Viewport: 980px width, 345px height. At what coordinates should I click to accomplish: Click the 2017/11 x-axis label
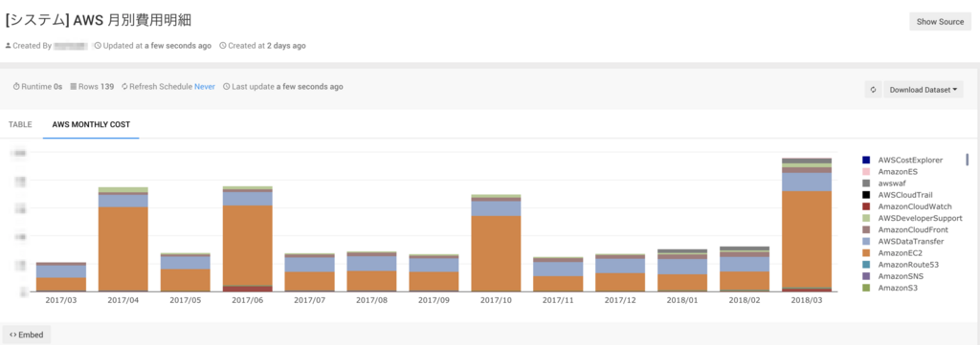tap(558, 300)
